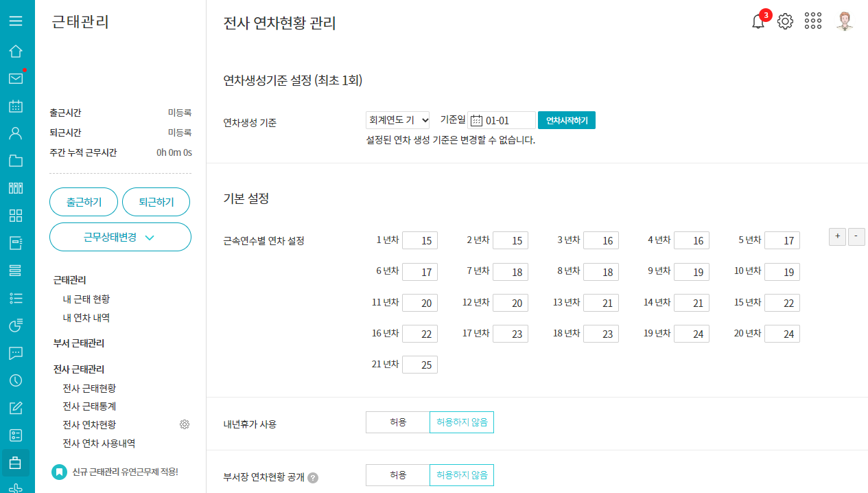
Task: Open the 기준일 date picker calendar
Action: pyautogui.click(x=477, y=121)
